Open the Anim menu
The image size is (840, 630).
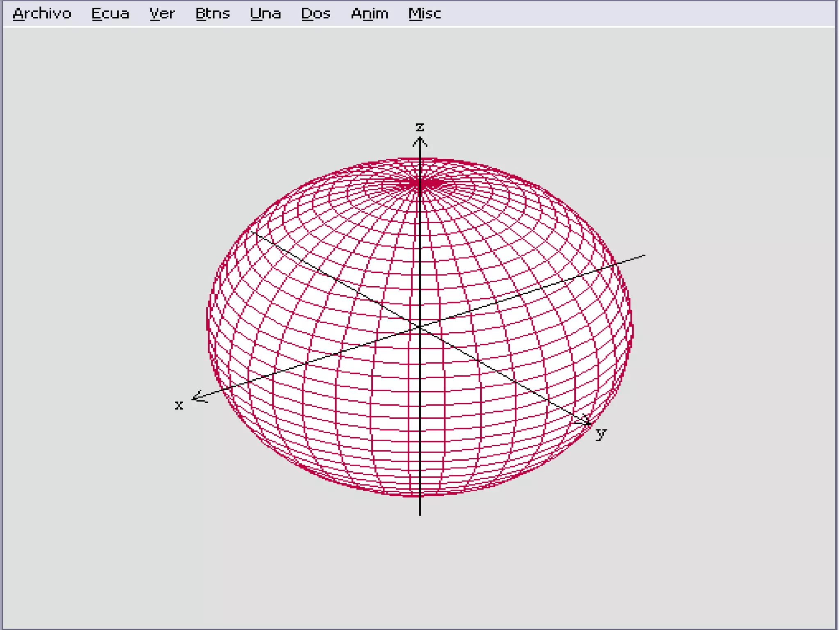click(x=369, y=14)
